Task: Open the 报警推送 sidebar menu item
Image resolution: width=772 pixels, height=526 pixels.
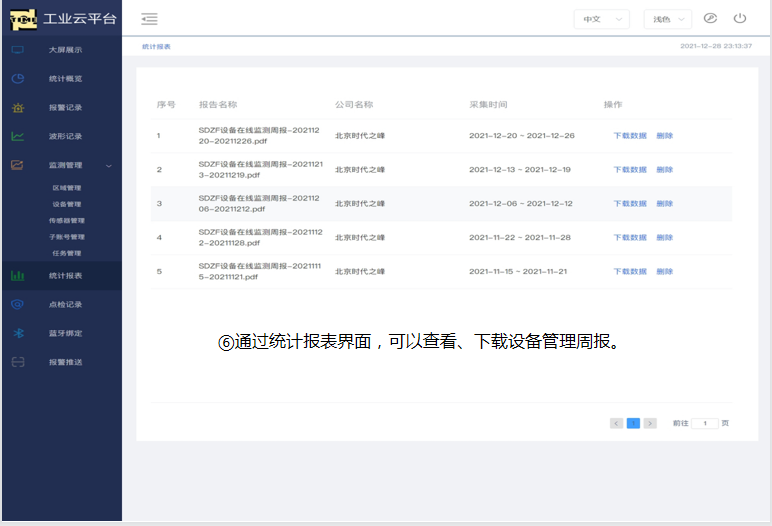Action: 65,362
